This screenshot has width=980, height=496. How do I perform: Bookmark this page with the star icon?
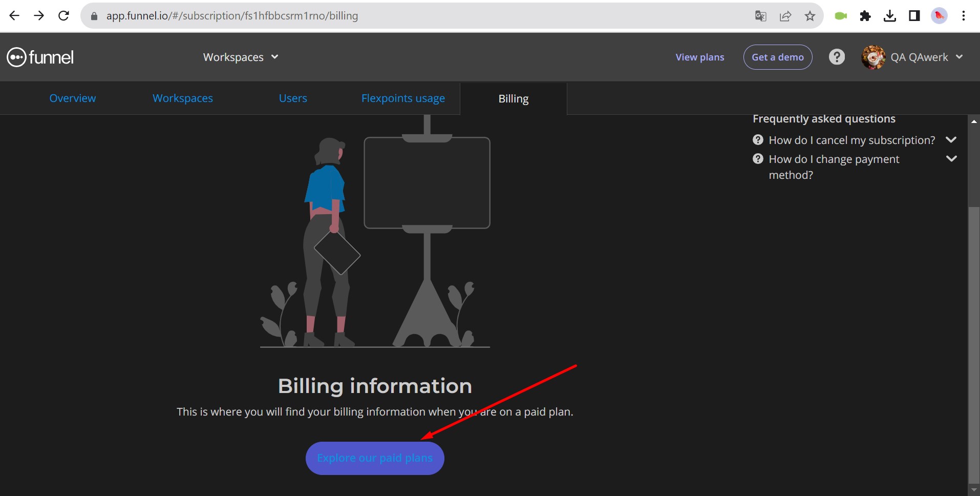tap(810, 16)
